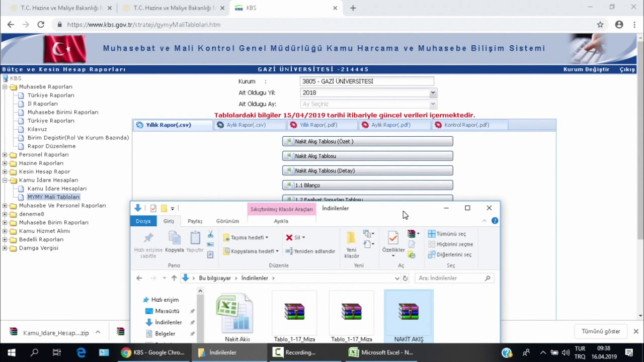Collapse the Muhasebe Raporları tree folder
Image resolution: width=644 pixels, height=362 pixels.
click(5, 87)
